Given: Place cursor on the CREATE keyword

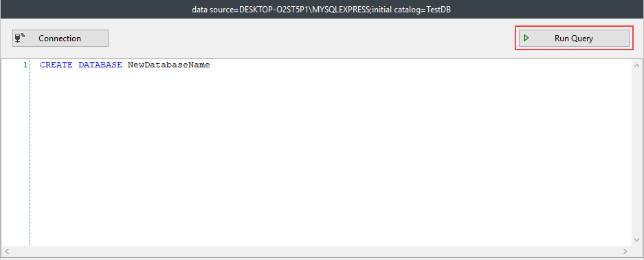Looking at the screenshot, I should tap(56, 65).
